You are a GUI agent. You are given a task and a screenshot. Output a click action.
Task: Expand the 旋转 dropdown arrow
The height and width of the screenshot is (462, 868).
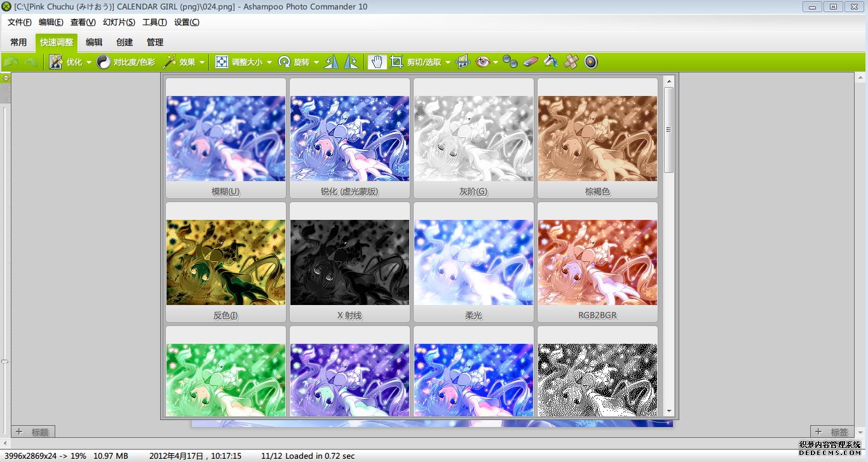pos(316,62)
